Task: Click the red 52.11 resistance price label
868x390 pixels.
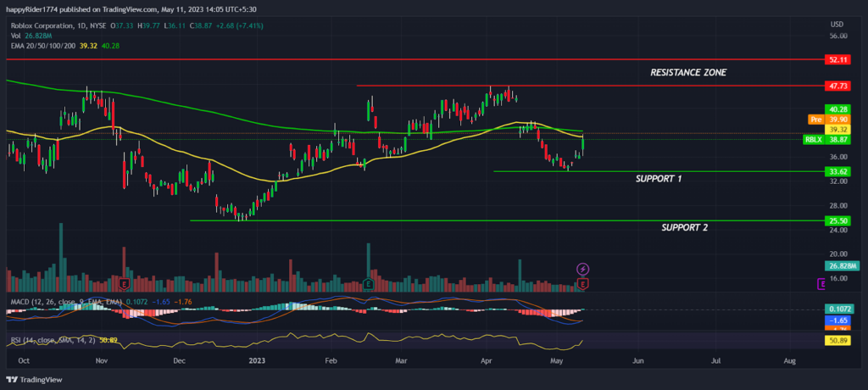Action: point(837,59)
